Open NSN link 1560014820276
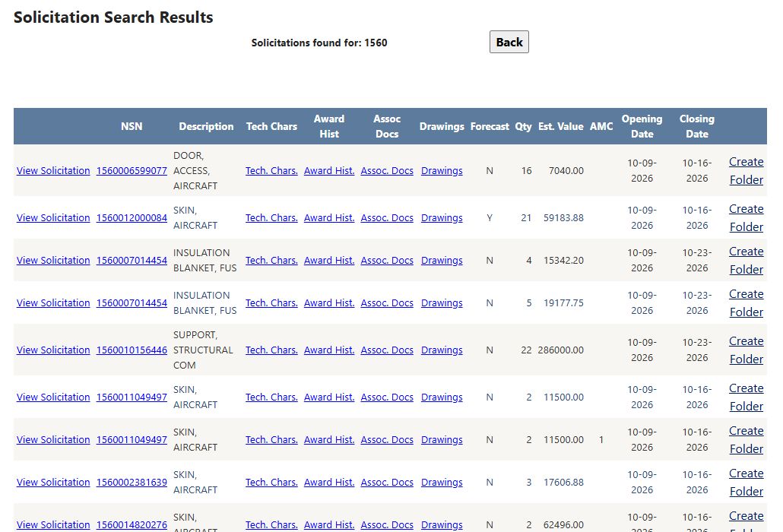This screenshot has width=783, height=532. pyautogui.click(x=132, y=525)
